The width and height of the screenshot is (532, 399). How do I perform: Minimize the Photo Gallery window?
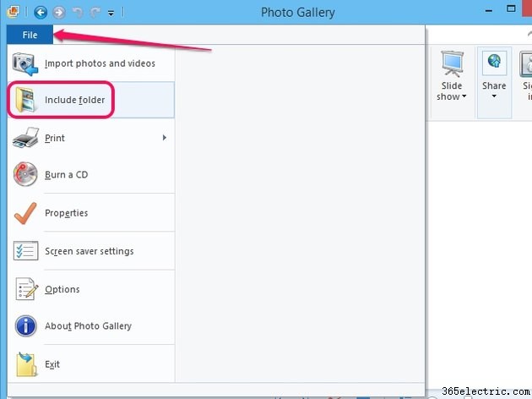489,11
